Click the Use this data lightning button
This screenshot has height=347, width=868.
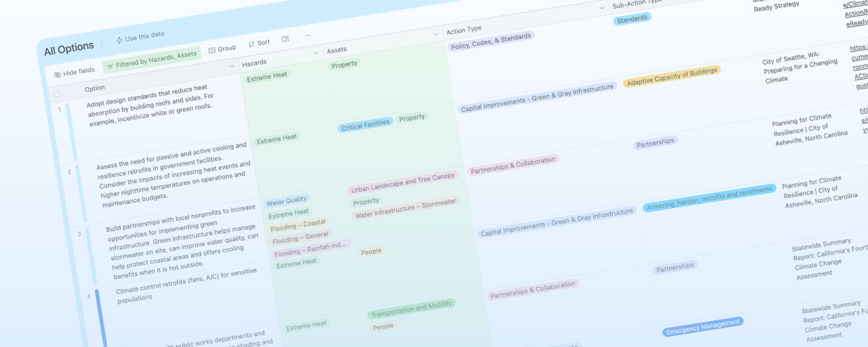(140, 38)
